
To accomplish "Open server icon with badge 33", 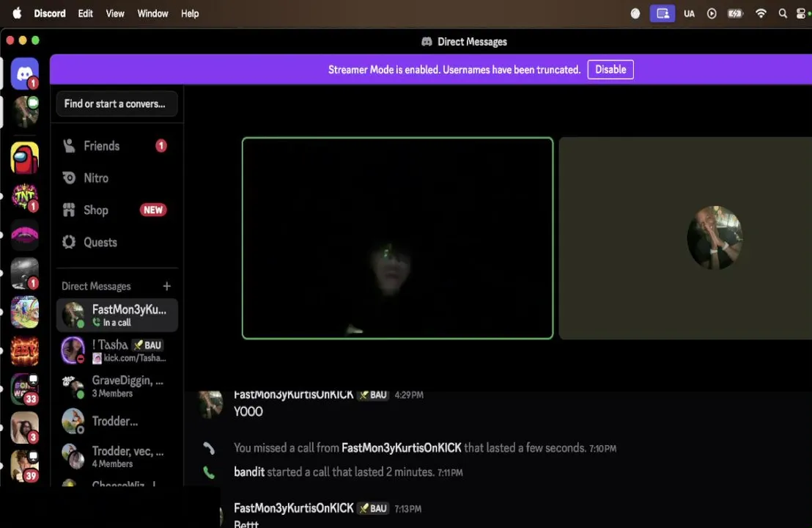I will (24, 389).
